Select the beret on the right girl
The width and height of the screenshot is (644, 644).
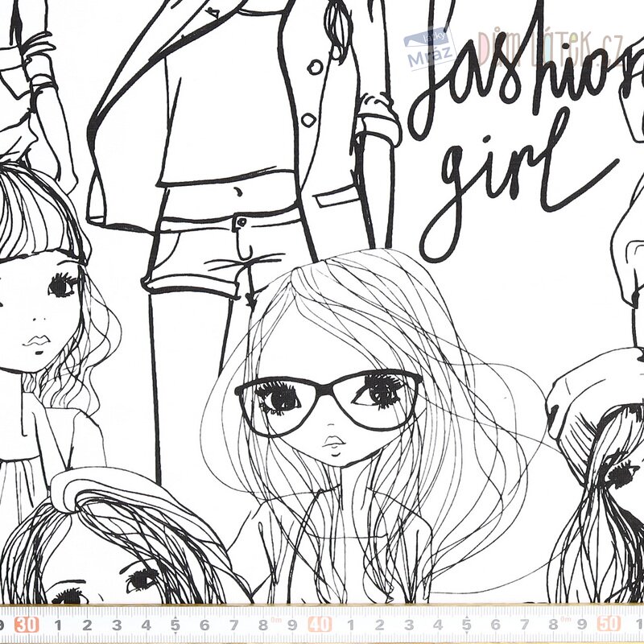(x=592, y=386)
